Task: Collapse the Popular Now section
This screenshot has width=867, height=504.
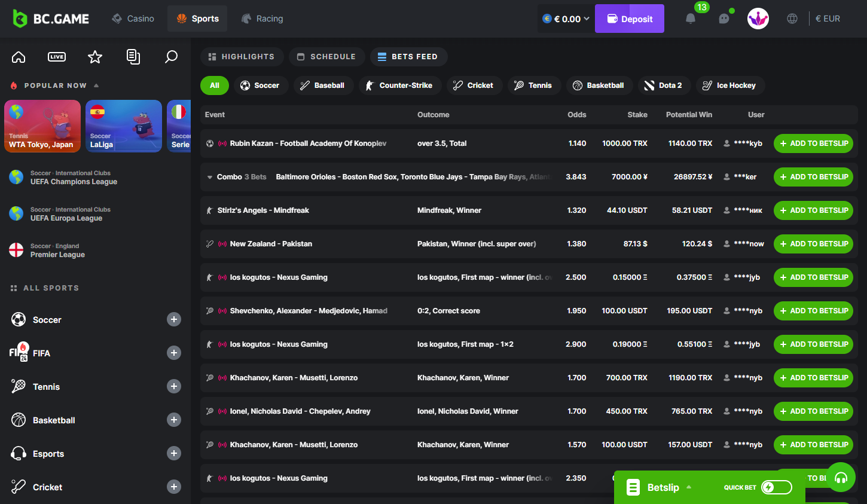Action: click(x=96, y=85)
